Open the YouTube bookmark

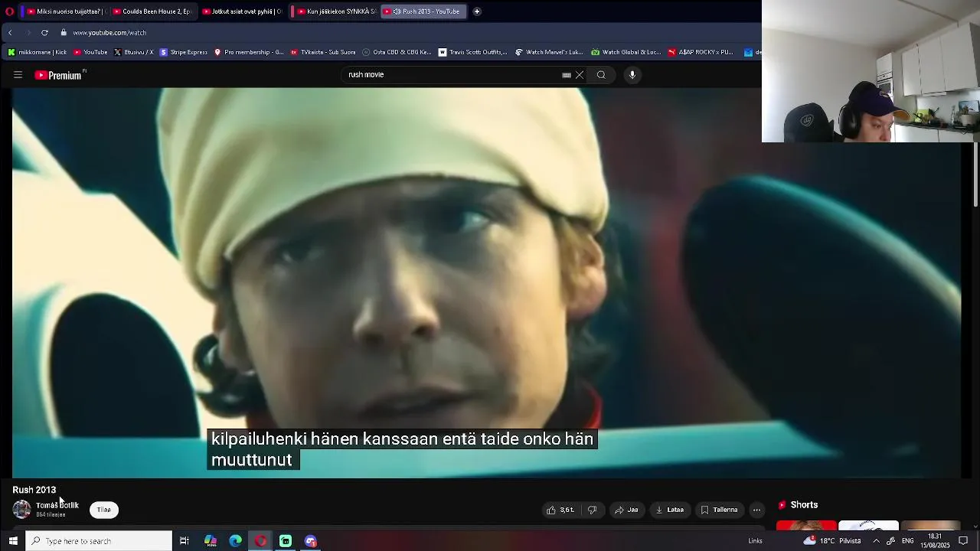click(91, 52)
